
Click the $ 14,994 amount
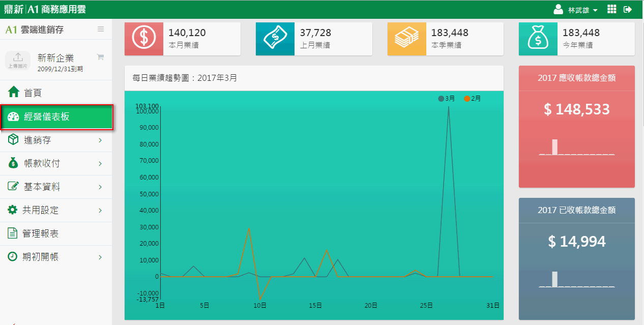[577, 241]
